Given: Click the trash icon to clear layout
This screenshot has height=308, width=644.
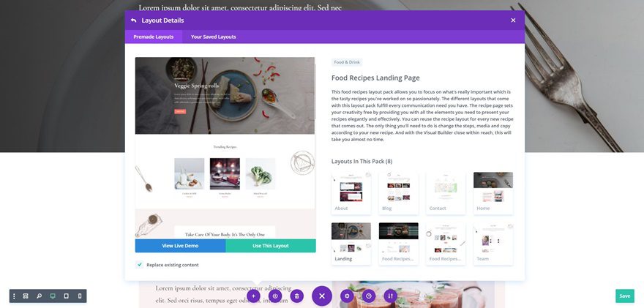Looking at the screenshot, I should (x=297, y=296).
